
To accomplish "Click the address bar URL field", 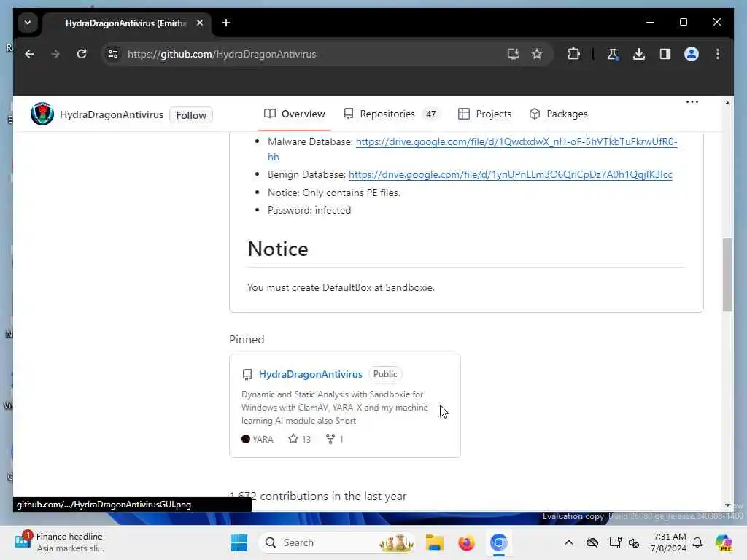I will (x=305, y=54).
